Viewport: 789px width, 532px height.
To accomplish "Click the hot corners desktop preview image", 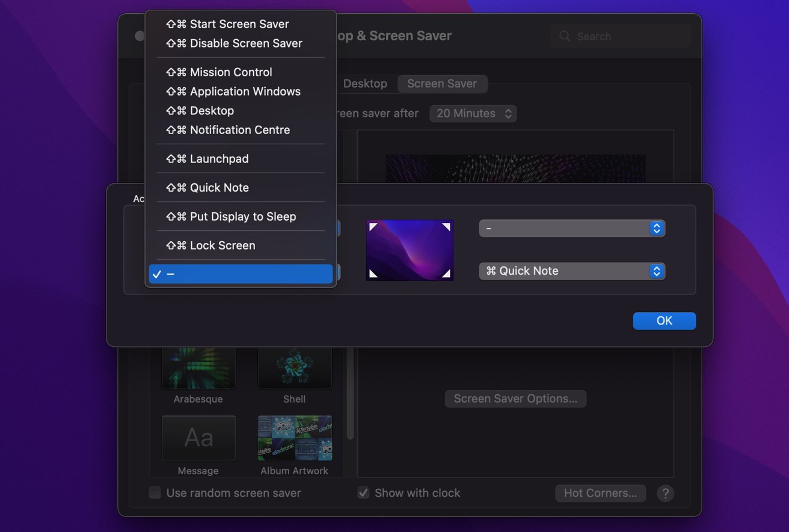I will 410,250.
